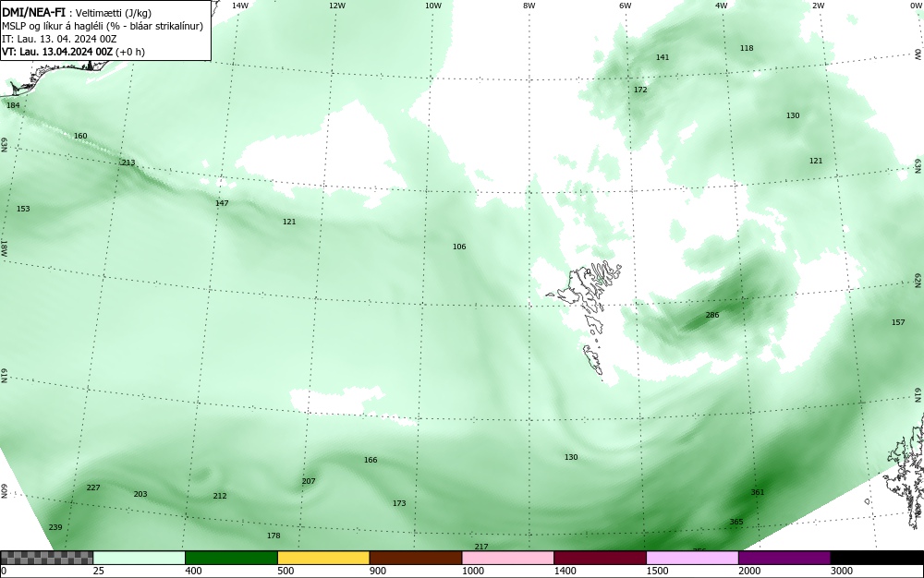Click the map value 157
The width and height of the screenshot is (924, 578).
(898, 322)
